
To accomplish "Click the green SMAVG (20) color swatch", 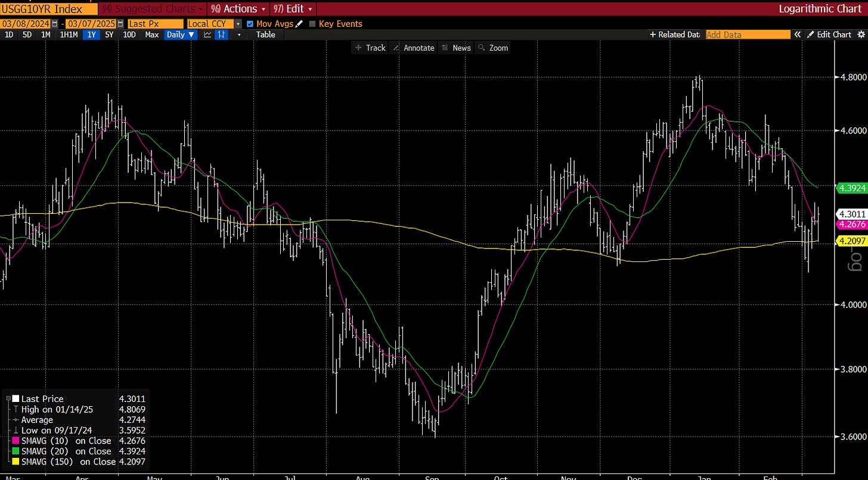I will pyautogui.click(x=15, y=451).
